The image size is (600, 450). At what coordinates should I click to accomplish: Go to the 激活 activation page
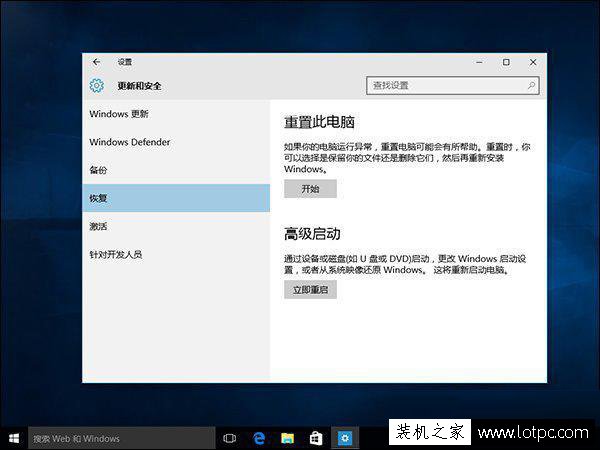pos(176,226)
